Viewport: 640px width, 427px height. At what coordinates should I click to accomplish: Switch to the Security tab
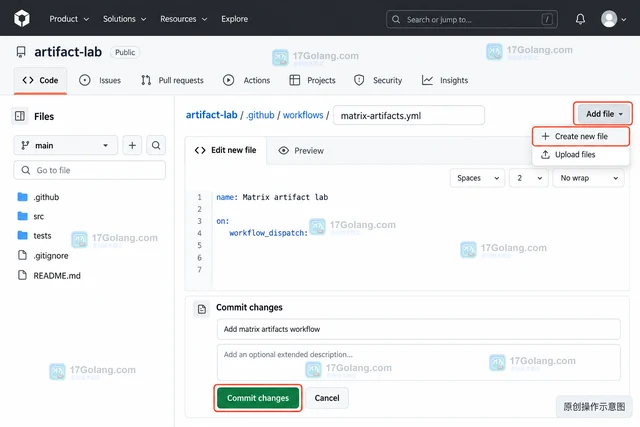coord(378,80)
